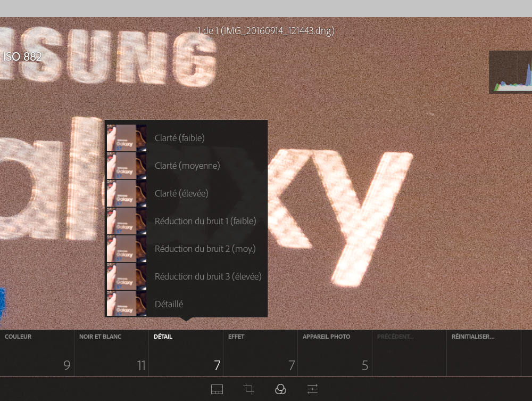Open the COULEUR preset category

[37, 353]
